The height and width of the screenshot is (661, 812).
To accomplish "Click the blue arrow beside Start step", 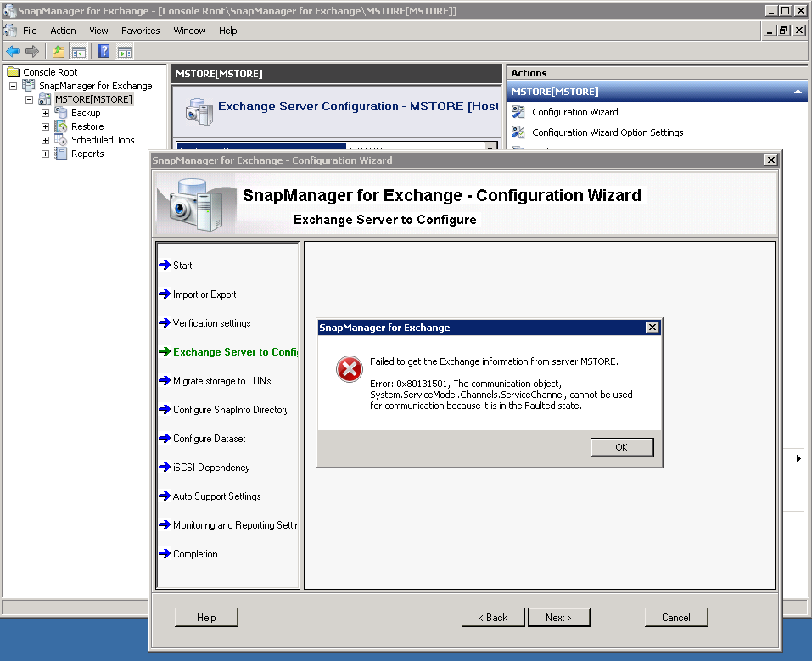I will [x=165, y=266].
